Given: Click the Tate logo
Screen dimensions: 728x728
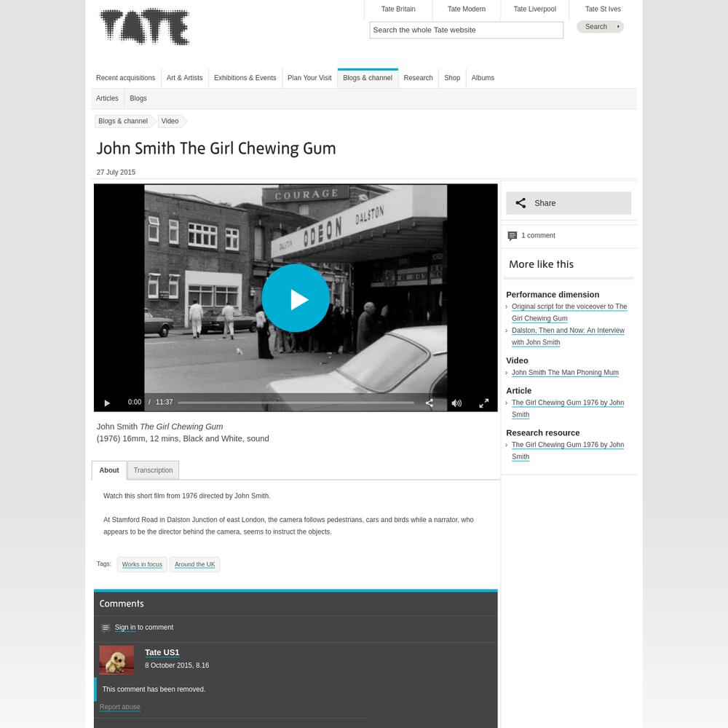Looking at the screenshot, I should pos(145,26).
